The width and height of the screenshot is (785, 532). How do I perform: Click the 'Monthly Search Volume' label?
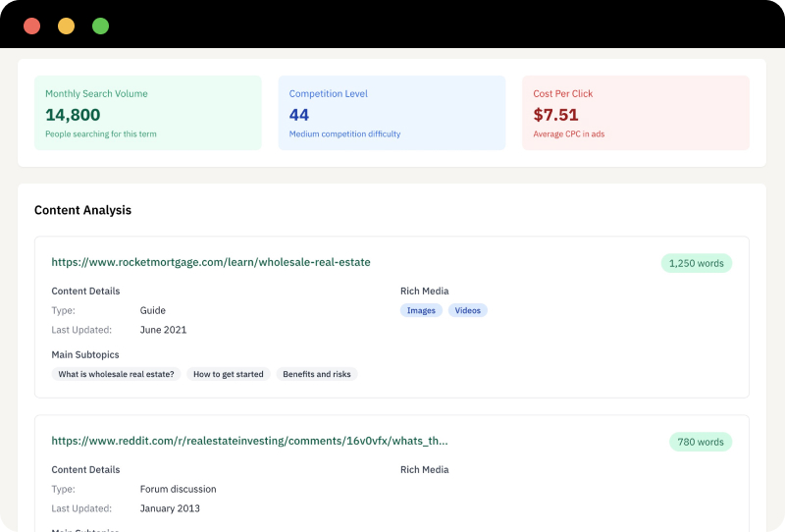pos(96,93)
